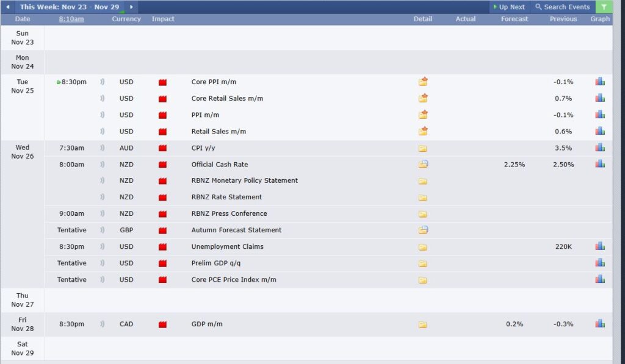
Task: Expand This Week date range selector
Action: click(69, 7)
